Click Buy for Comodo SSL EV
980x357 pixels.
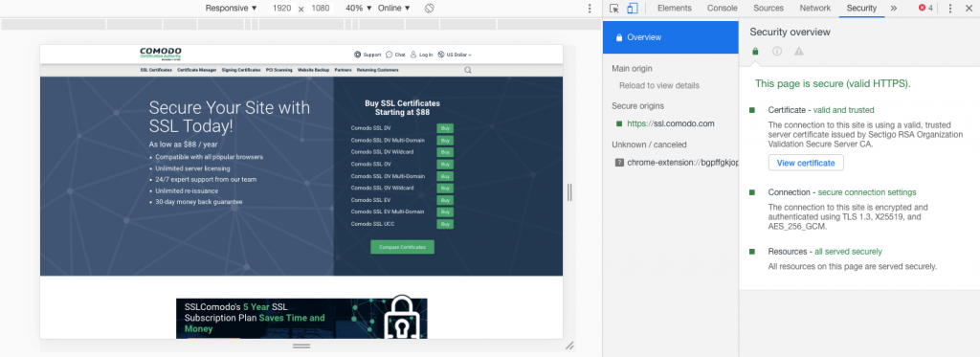click(445, 200)
